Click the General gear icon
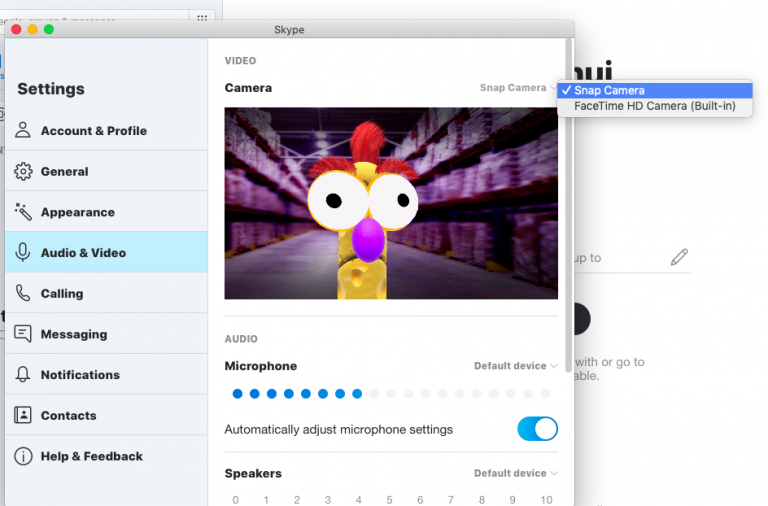This screenshot has width=768, height=506. [x=23, y=171]
